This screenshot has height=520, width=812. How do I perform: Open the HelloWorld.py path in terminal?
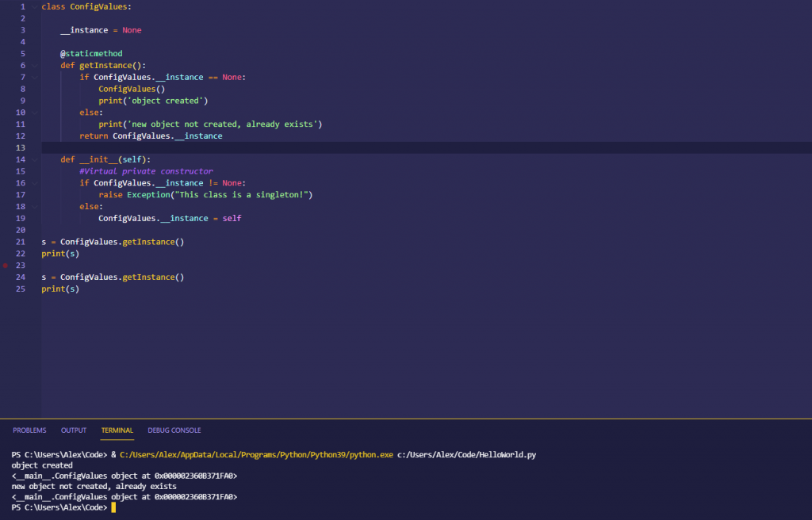[x=466, y=455]
